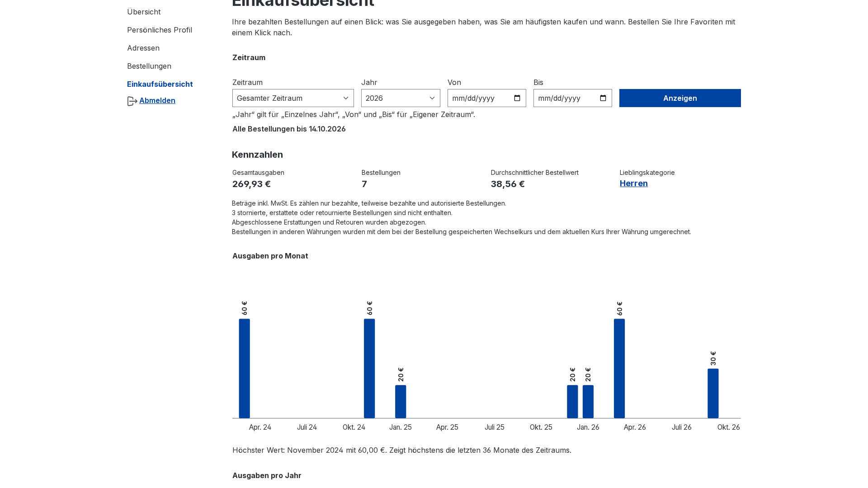This screenshot has width=868, height=488.
Task: Click the 60 € bar before Apr. 26
Action: tap(619, 368)
